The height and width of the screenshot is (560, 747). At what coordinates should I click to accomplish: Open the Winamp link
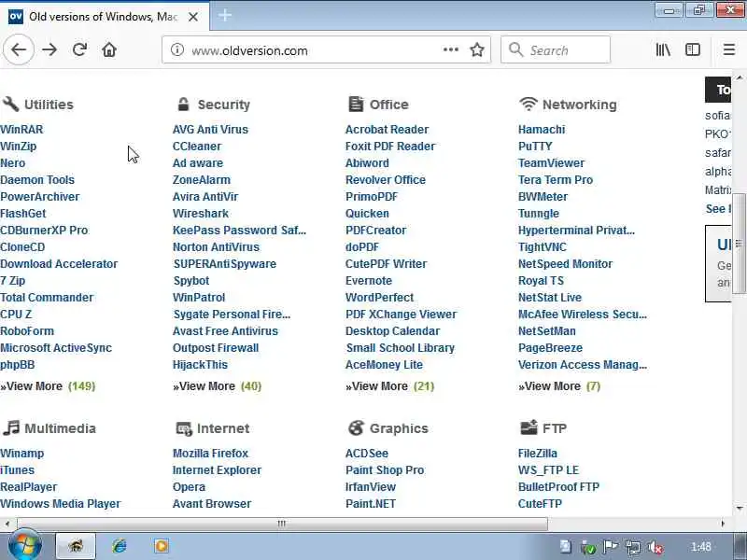(x=21, y=454)
